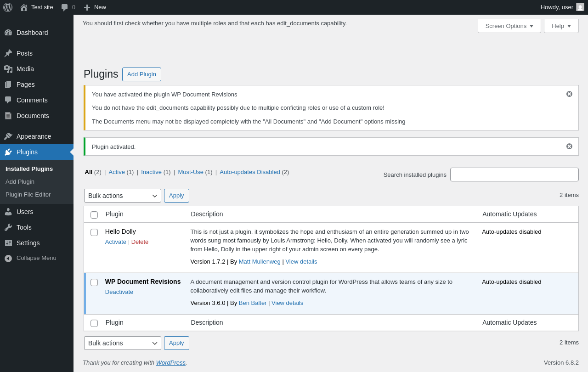The width and height of the screenshot is (588, 372).
Task: Filter plugins by Active
Action: click(117, 172)
